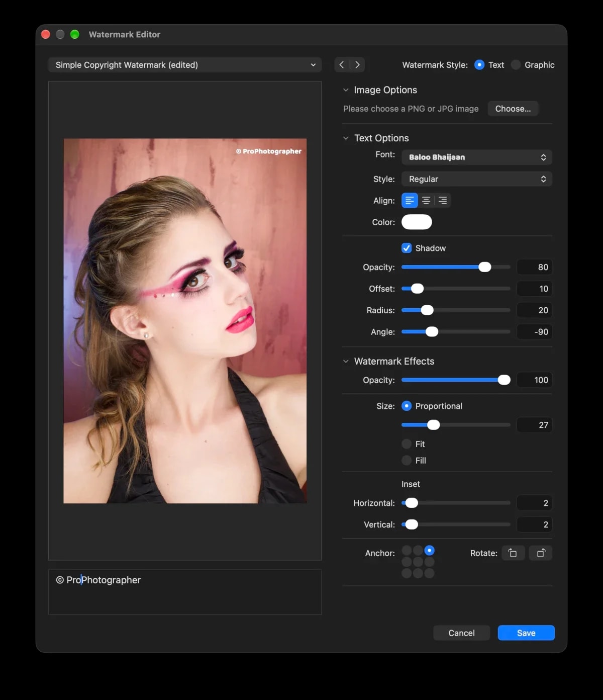This screenshot has width=603, height=700.
Task: Click the Horizontal inset value field
Action: pos(534,503)
